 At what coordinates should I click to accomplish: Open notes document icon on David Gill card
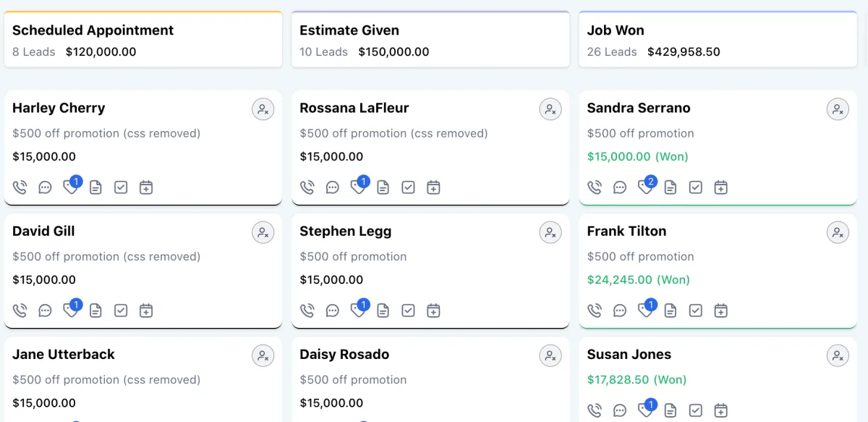click(95, 311)
